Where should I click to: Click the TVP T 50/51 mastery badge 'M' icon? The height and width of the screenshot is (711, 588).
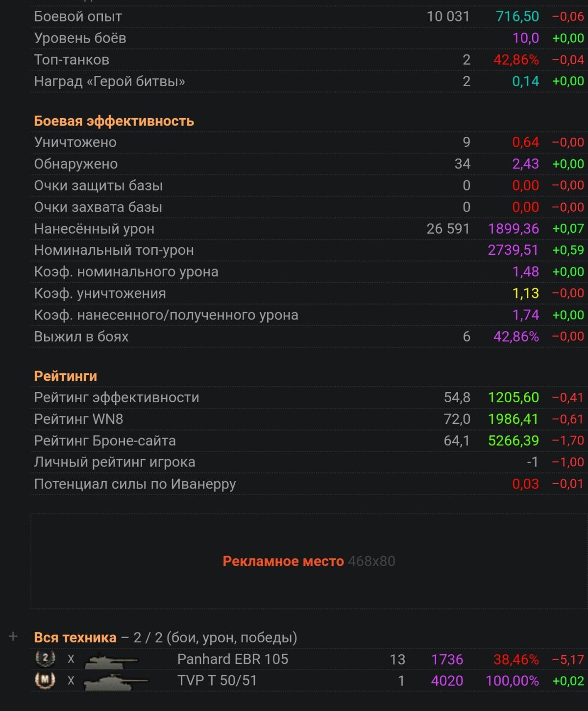click(x=45, y=680)
